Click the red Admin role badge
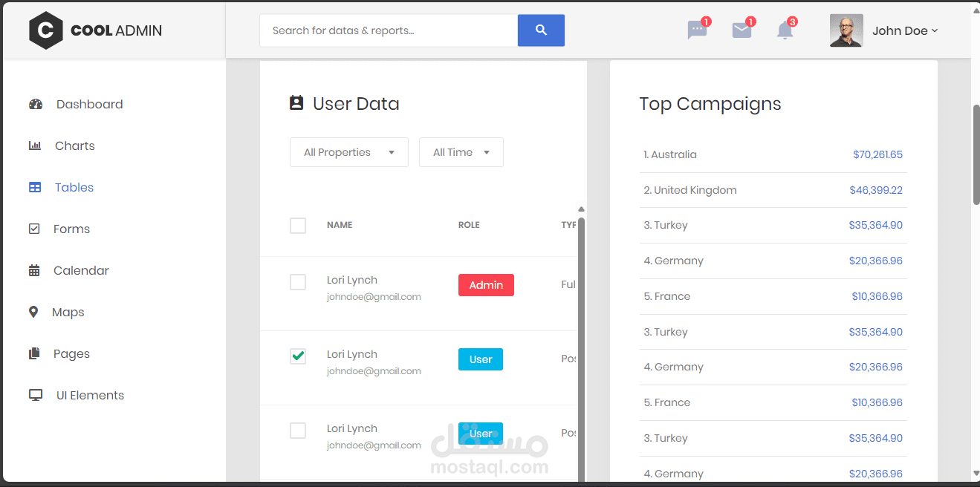Screen dimensions: 980x487 pos(486,285)
